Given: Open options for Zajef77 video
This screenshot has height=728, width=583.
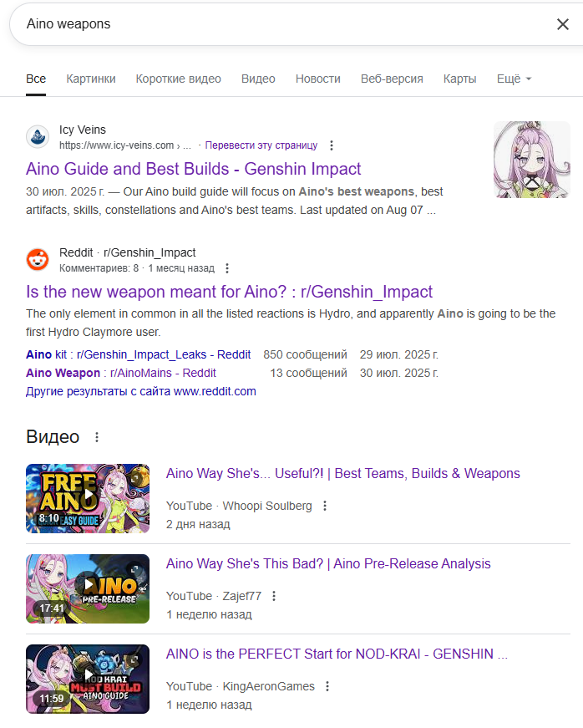Looking at the screenshot, I should pyautogui.click(x=274, y=596).
